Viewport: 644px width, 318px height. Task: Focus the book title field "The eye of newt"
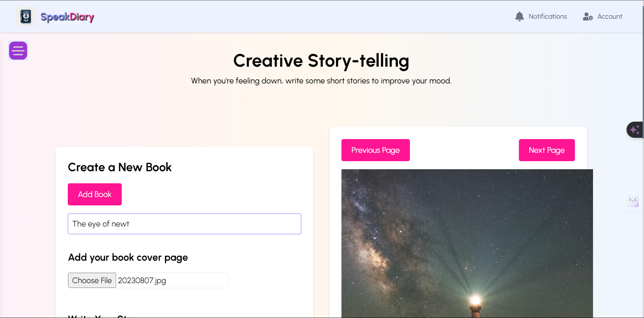click(x=184, y=224)
